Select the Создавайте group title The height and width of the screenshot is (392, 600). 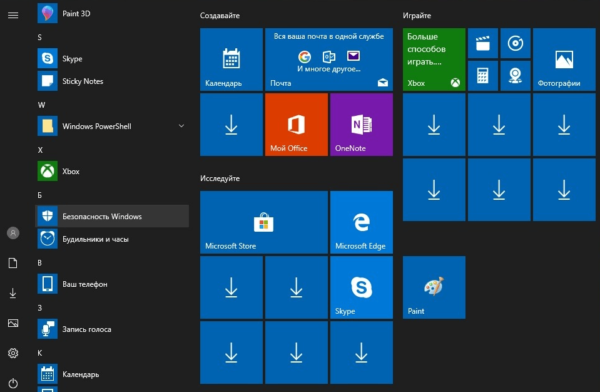(x=220, y=16)
